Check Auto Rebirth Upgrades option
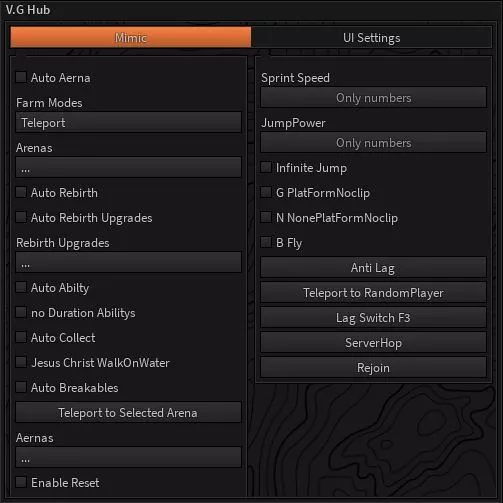 pos(21,217)
